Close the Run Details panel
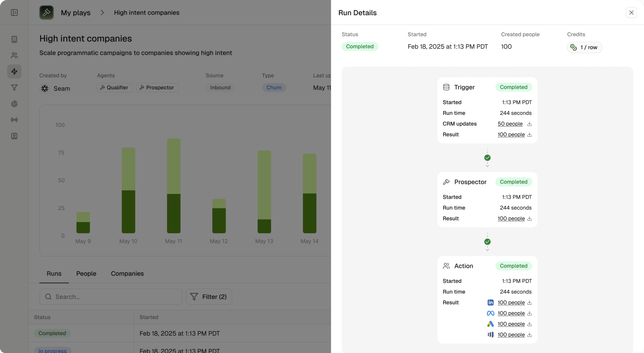This screenshot has height=353, width=644. pyautogui.click(x=631, y=13)
